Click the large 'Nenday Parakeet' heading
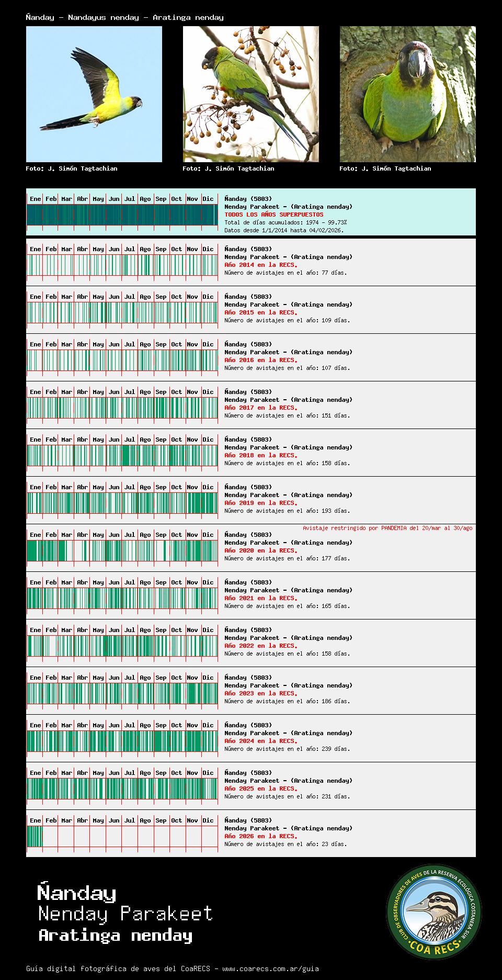The width and height of the screenshot is (502, 980). 125,914
